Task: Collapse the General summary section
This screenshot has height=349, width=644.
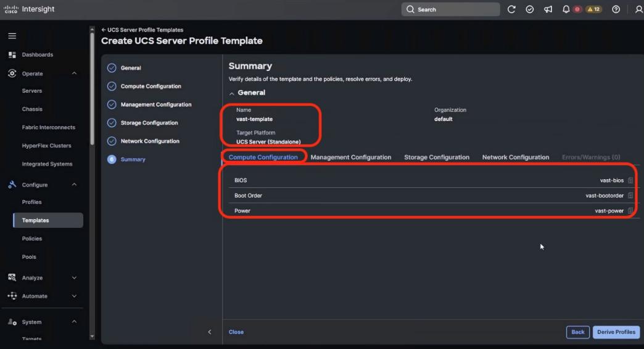Action: click(x=232, y=93)
